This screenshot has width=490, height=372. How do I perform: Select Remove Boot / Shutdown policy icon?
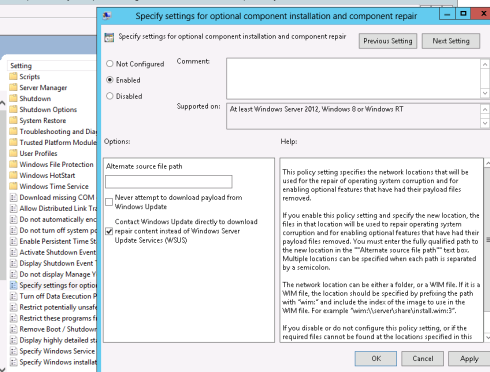[x=13, y=329]
